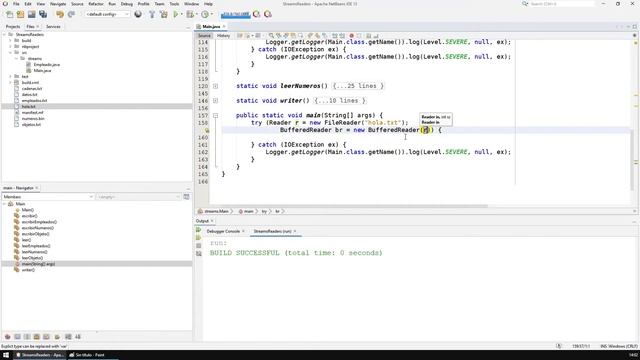Screen dimensions: 640x360
Task: Select Empleado.java in Files tree
Action: point(47,64)
